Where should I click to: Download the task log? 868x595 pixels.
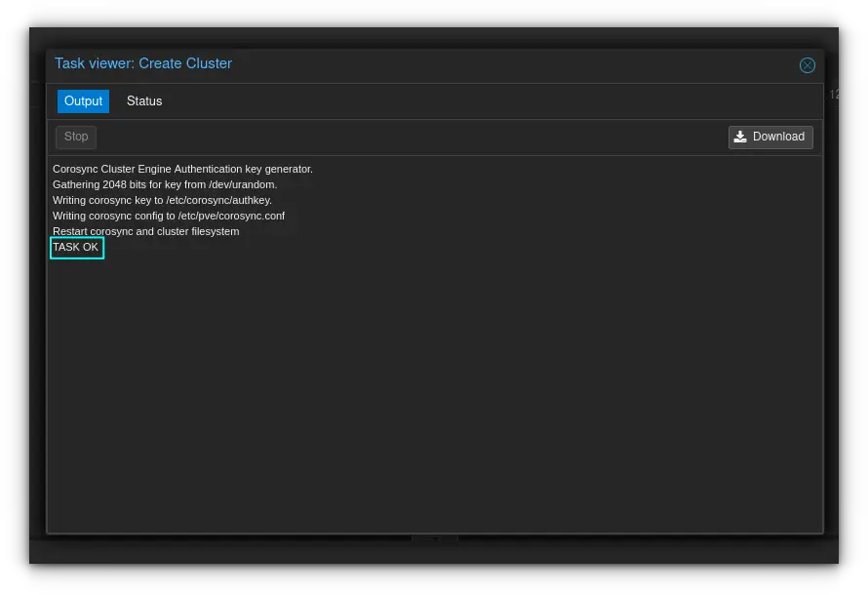click(x=770, y=137)
